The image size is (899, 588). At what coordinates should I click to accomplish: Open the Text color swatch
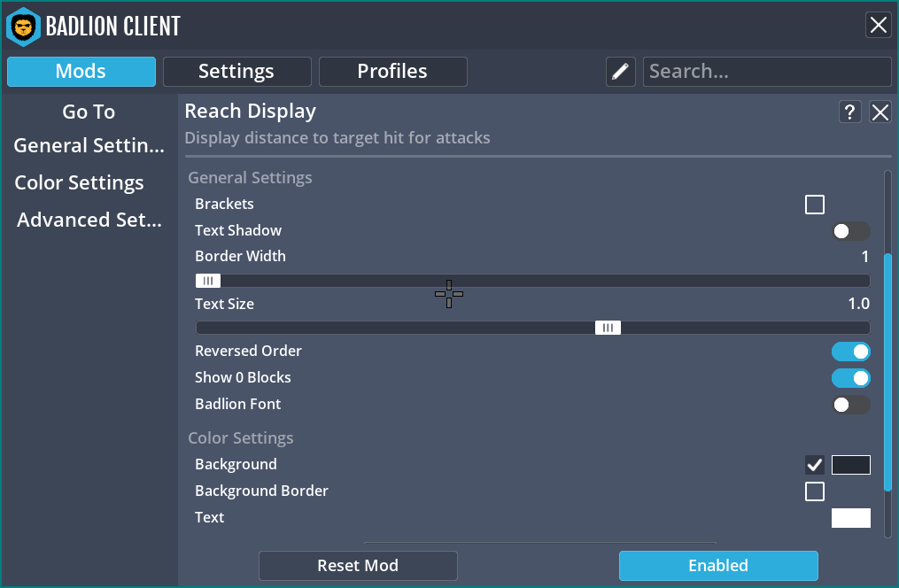click(x=851, y=517)
